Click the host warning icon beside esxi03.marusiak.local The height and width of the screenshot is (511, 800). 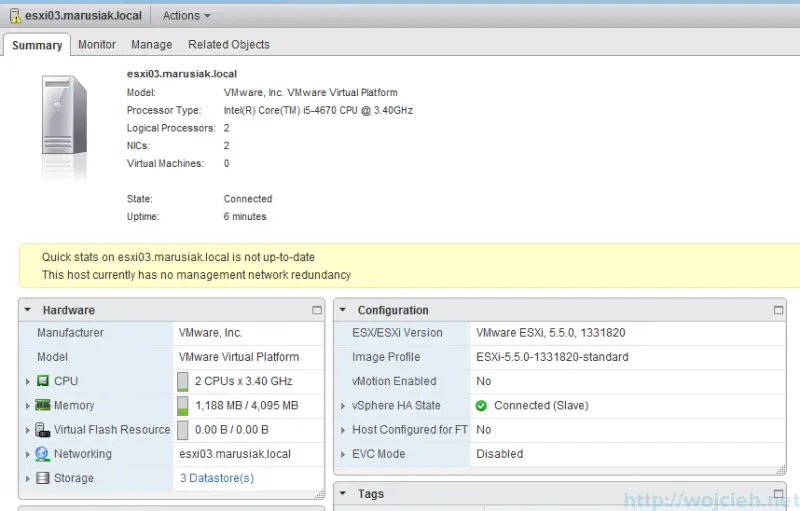click(16, 16)
